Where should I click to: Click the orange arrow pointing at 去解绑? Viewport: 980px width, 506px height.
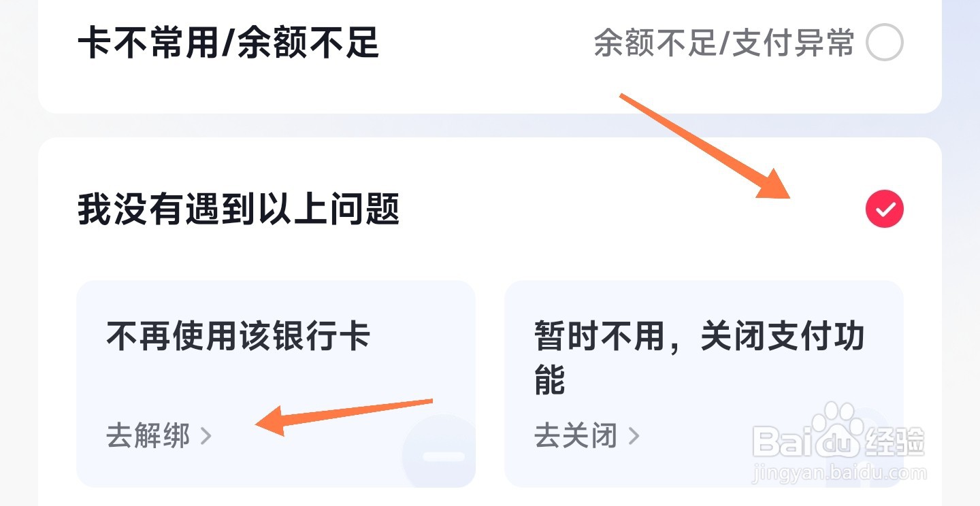pos(344,414)
